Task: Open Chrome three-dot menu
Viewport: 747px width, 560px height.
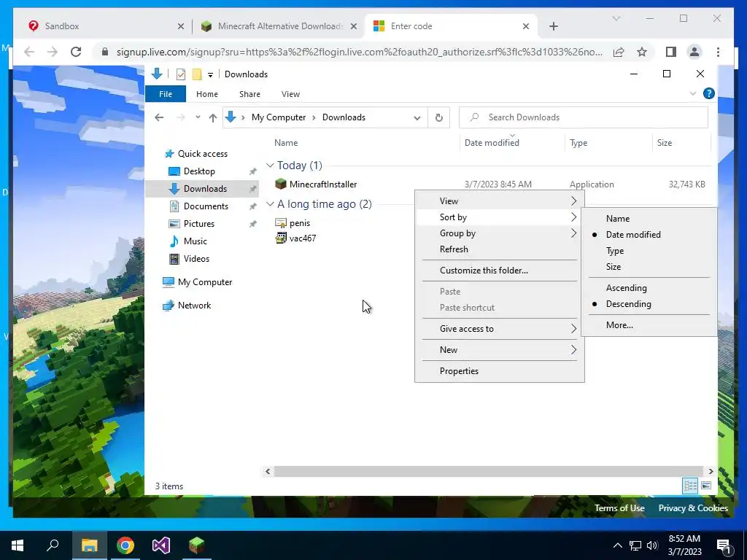Action: pos(718,52)
